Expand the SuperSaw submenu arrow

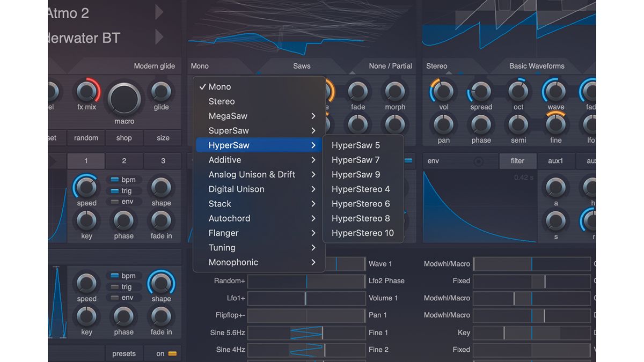314,130
